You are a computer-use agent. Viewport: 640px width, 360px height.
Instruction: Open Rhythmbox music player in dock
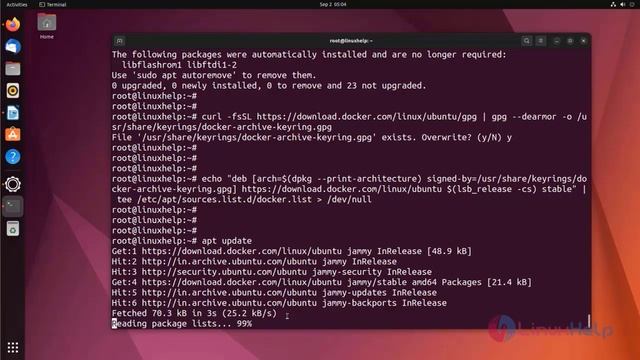(x=13, y=91)
